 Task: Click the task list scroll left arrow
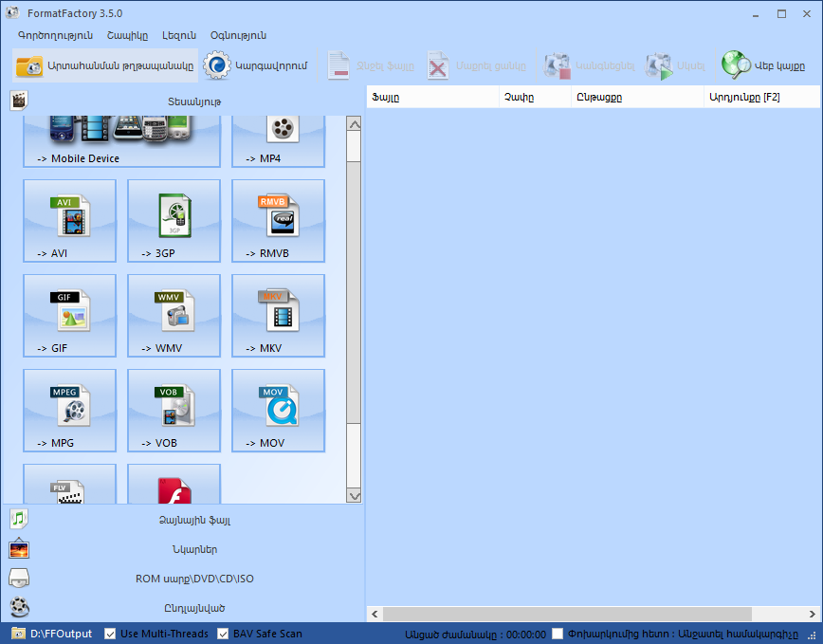point(375,614)
